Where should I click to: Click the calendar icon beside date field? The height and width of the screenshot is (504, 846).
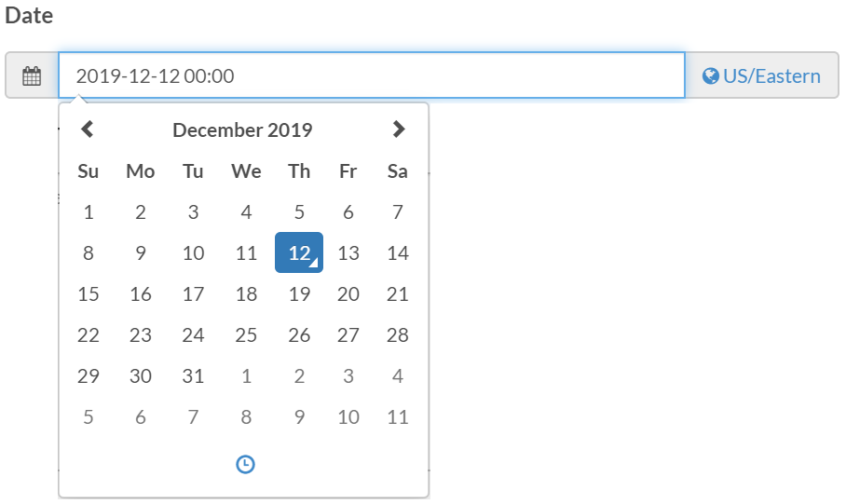pyautogui.click(x=32, y=75)
